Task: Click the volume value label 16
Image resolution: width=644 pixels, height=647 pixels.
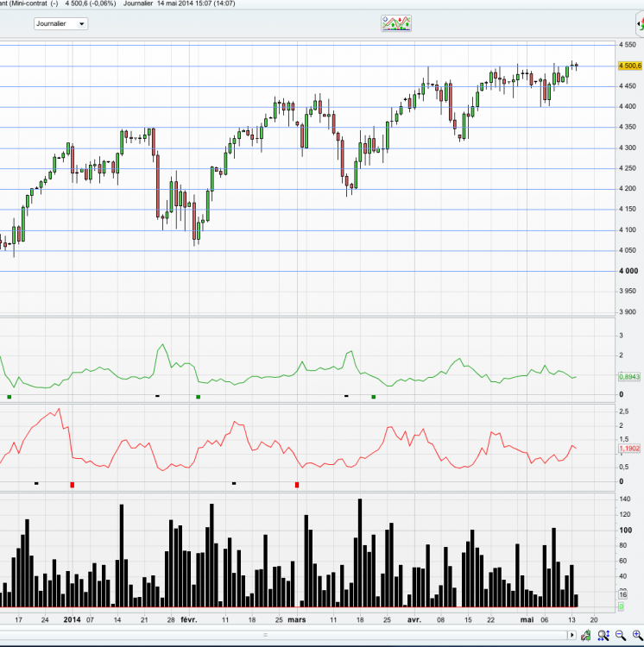Action: click(623, 594)
